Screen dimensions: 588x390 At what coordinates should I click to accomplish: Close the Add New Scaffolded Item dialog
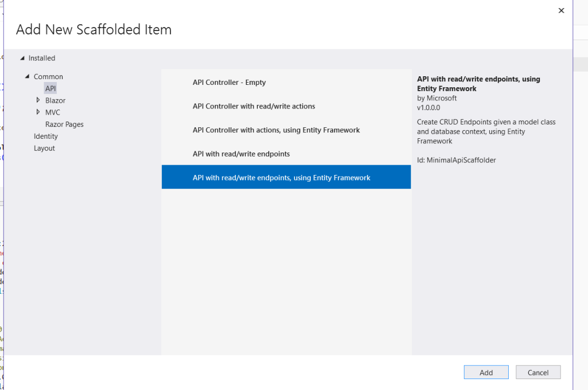(561, 10)
